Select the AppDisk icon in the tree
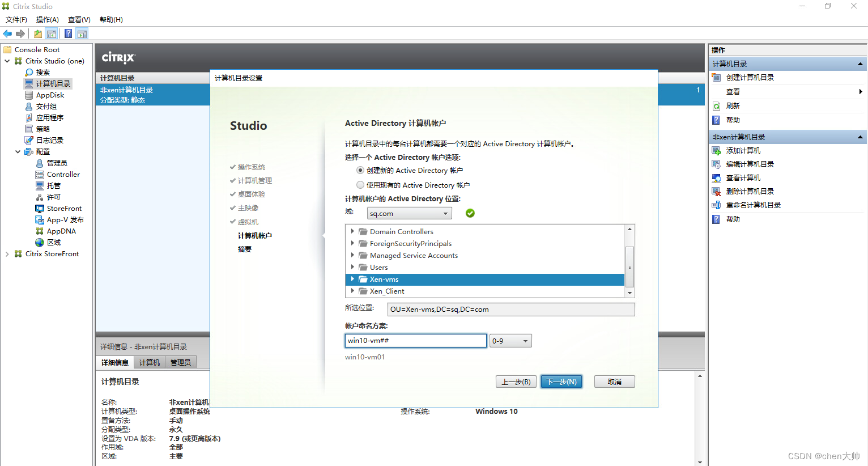The width and height of the screenshot is (868, 466). click(x=29, y=95)
